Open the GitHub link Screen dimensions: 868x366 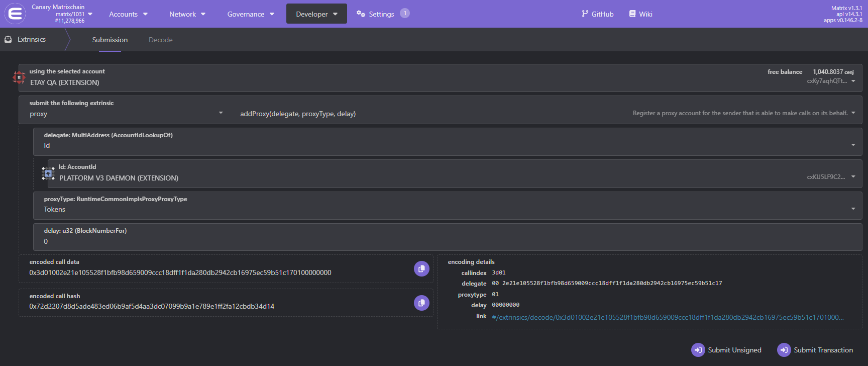click(x=598, y=14)
